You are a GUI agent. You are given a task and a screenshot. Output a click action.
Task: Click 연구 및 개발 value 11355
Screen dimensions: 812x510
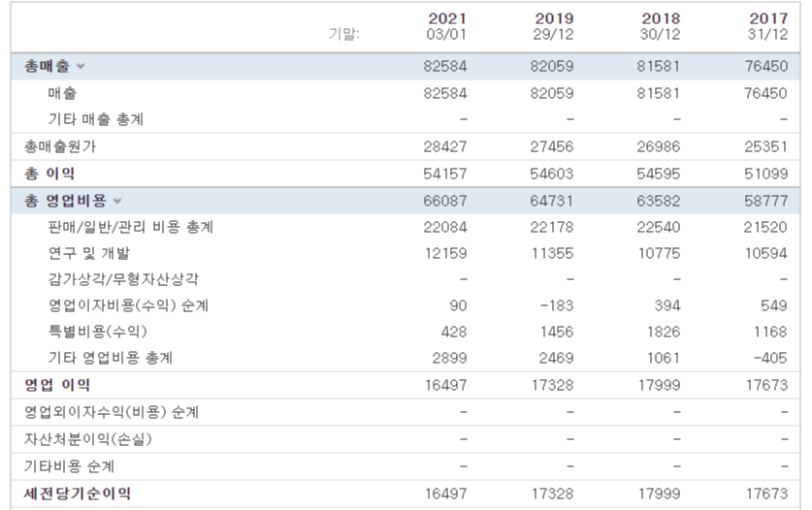pyautogui.click(x=552, y=254)
